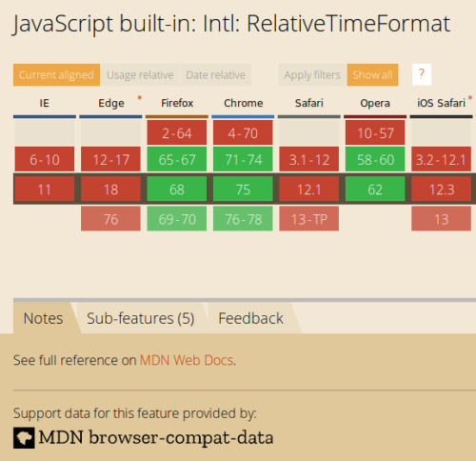The image size is (476, 461).
Task: Click the Chrome 75 support cell
Action: tap(243, 190)
